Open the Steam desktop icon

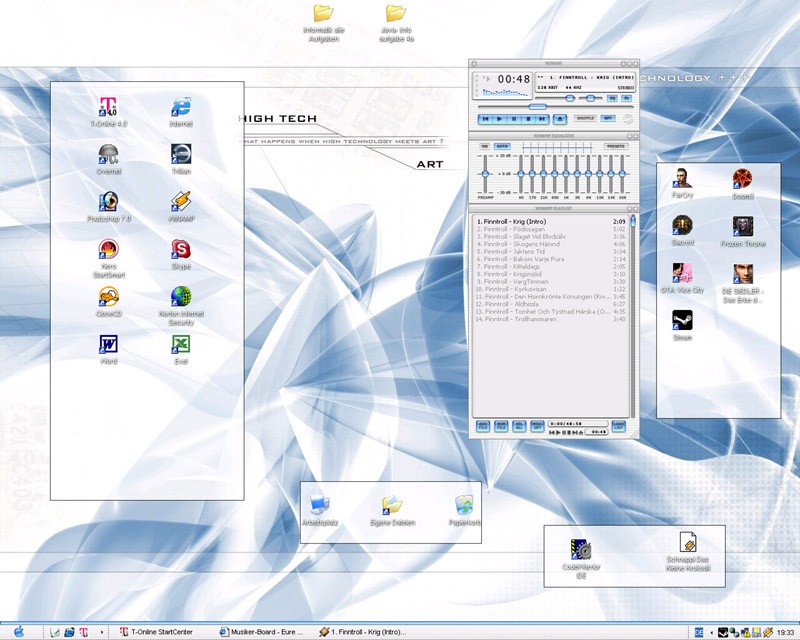[x=682, y=326]
